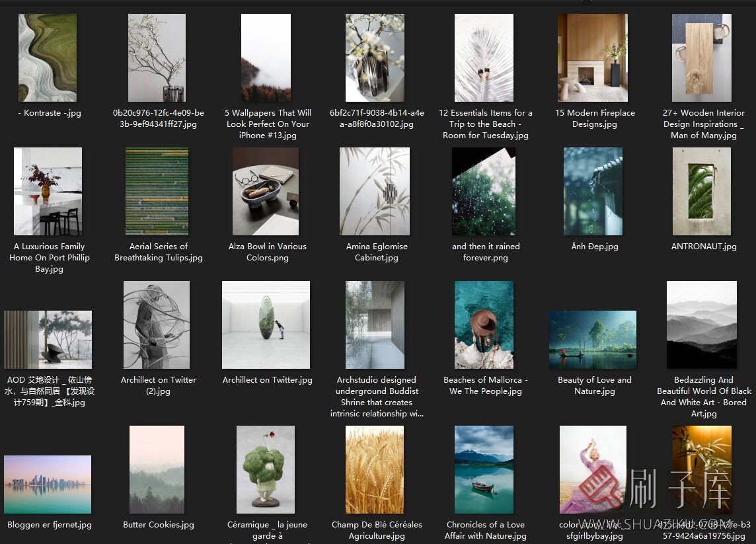This screenshot has height=544, width=756.
Task: Select the Kontraste green marble thumbnail
Action: (x=48, y=58)
